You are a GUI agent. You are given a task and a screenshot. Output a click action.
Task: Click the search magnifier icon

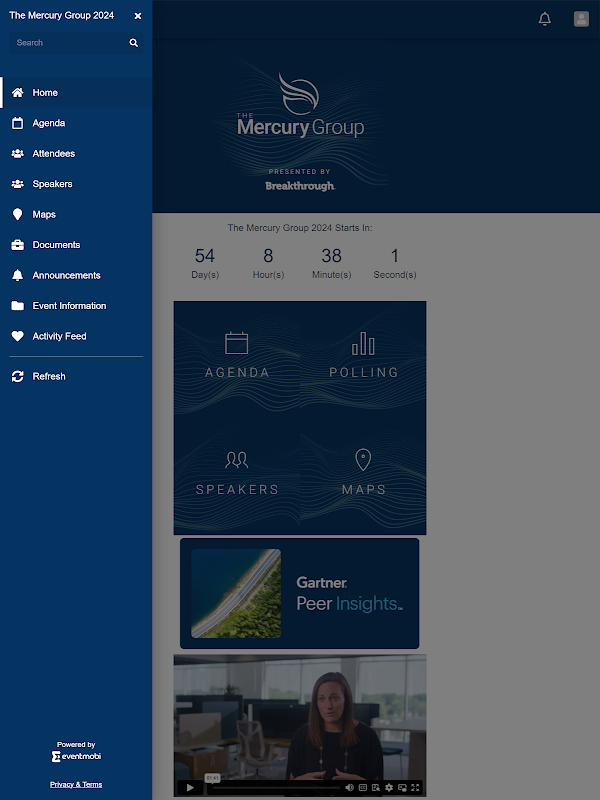tap(134, 43)
